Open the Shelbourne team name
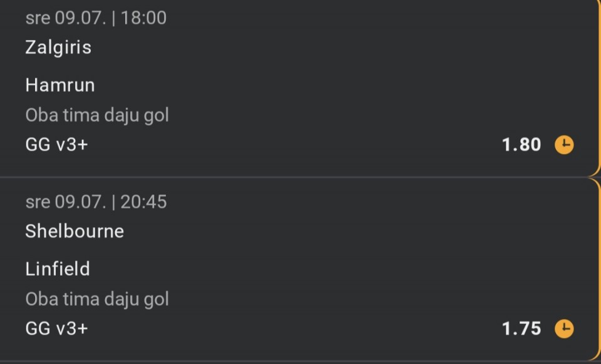Image resolution: width=601 pixels, height=364 pixels. click(x=74, y=231)
